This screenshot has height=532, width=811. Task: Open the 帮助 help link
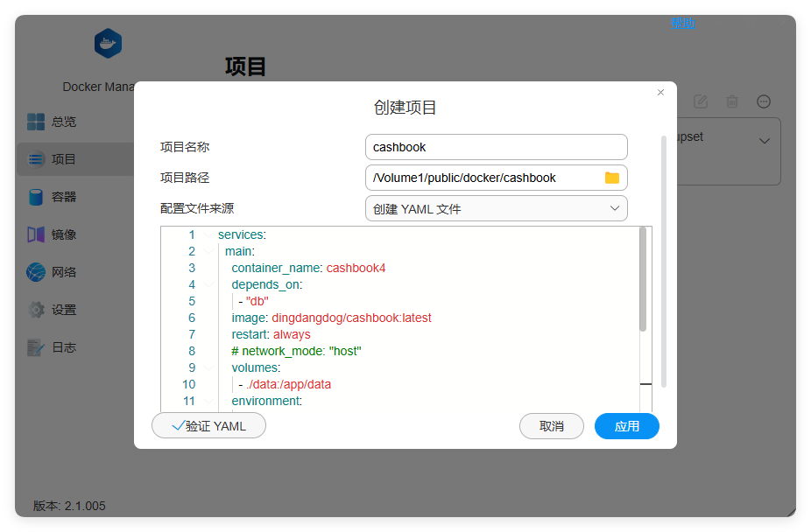click(683, 23)
